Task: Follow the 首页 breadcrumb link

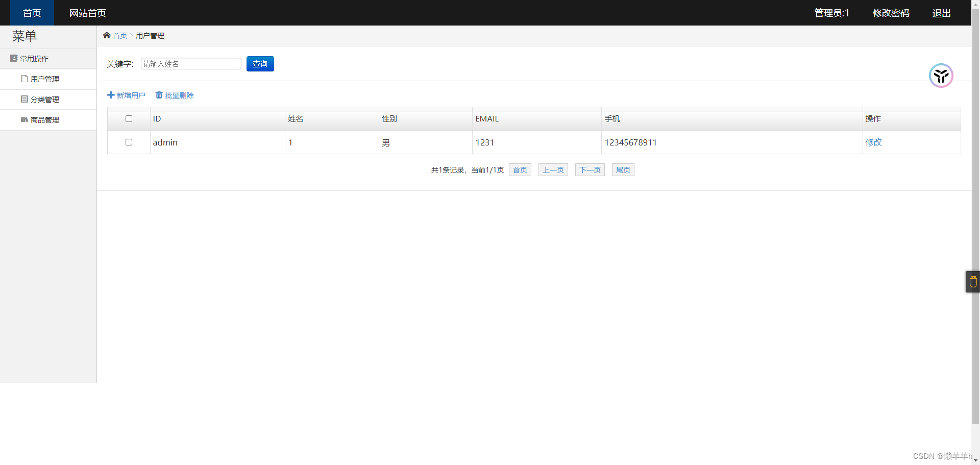Action: pos(120,36)
